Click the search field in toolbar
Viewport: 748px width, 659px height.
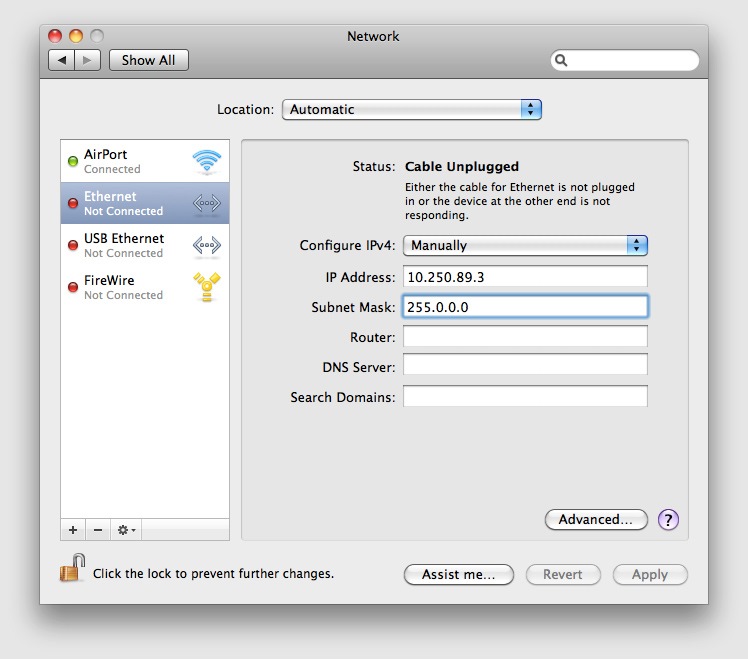point(625,60)
